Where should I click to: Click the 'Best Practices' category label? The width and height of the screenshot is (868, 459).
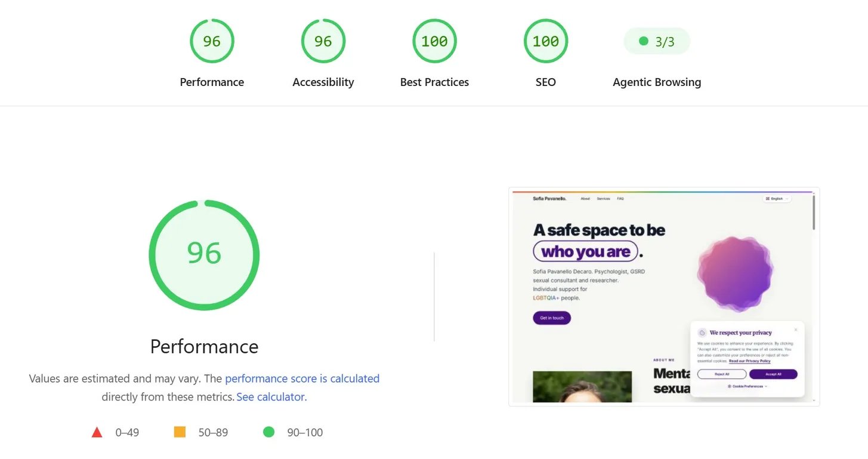coord(434,82)
